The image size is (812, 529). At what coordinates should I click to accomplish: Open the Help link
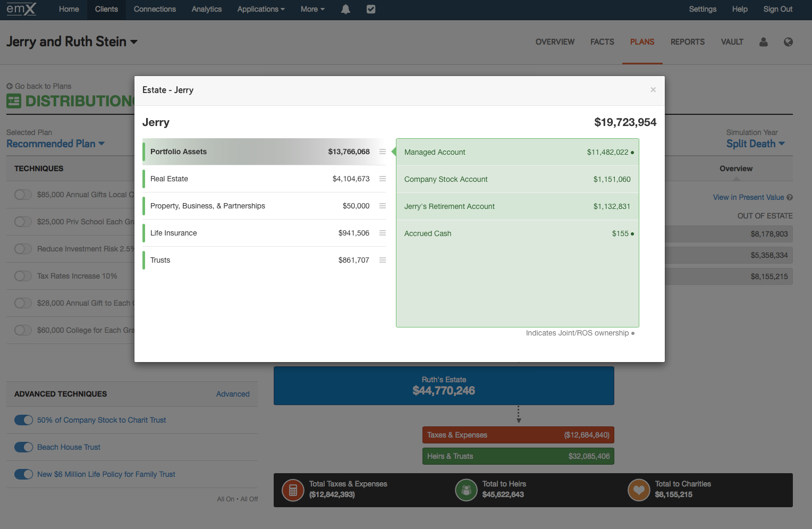(x=740, y=9)
